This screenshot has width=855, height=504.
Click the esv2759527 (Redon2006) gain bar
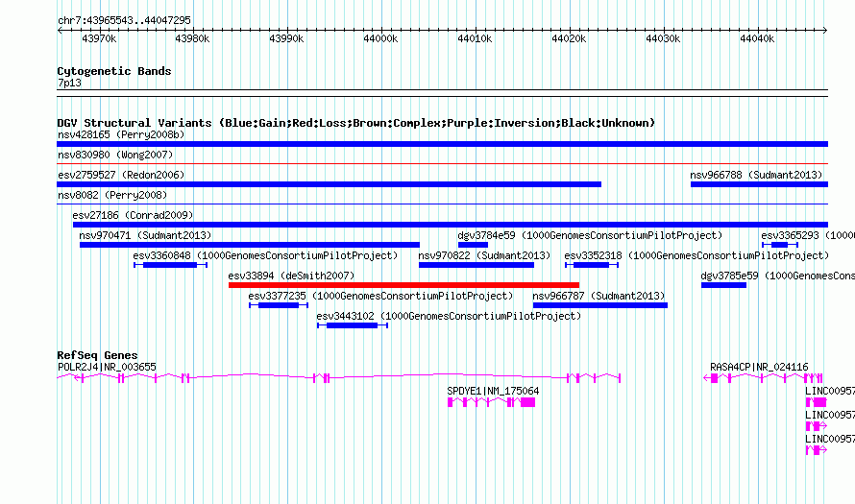click(x=329, y=184)
